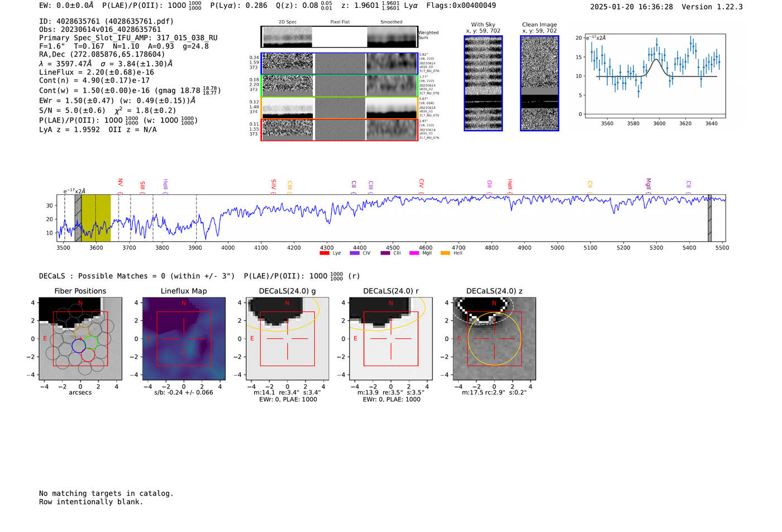The width and height of the screenshot is (782, 532).
Task: Click the blue fiber circle in Fiber Positions
Action: coord(79,346)
